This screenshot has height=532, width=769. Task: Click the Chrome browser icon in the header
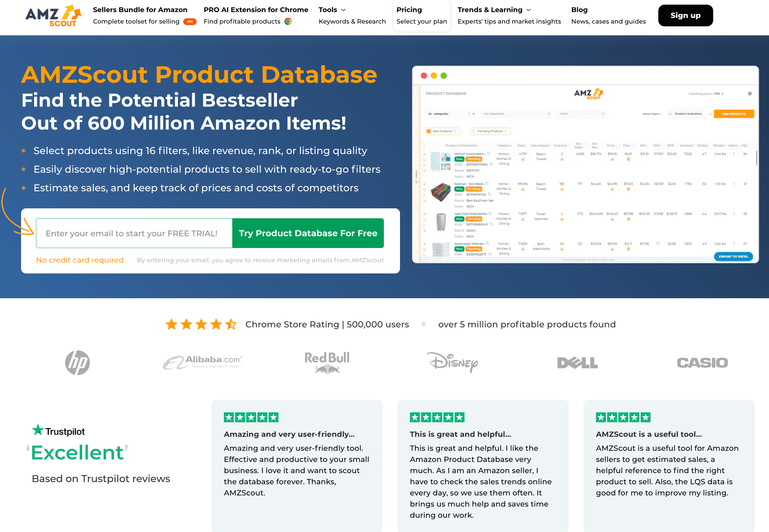[x=288, y=22]
